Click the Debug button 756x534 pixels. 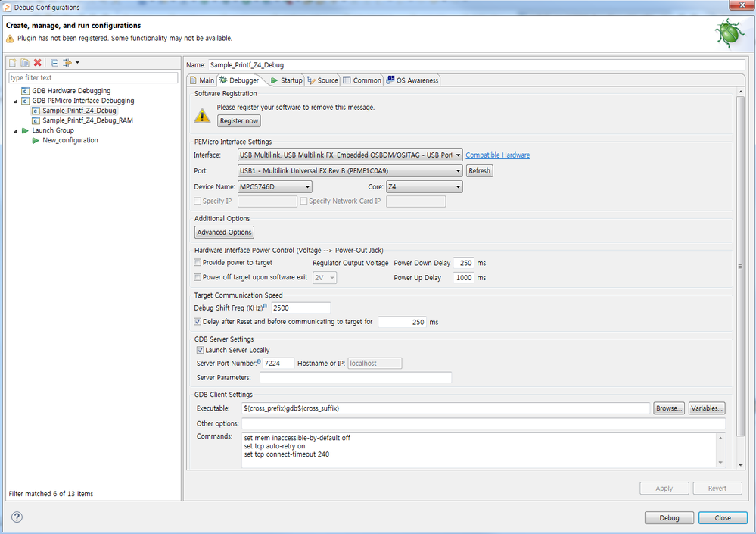[x=669, y=517]
